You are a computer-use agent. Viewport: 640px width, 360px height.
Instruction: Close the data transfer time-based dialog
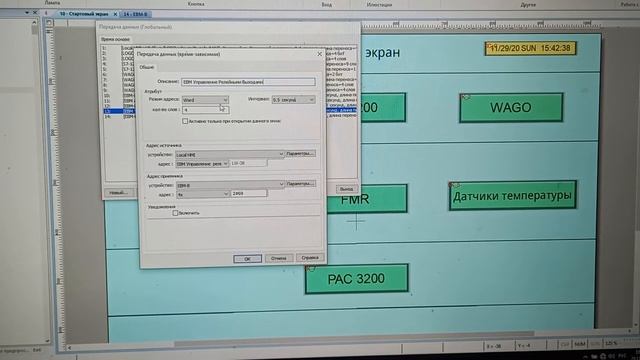click(x=319, y=54)
